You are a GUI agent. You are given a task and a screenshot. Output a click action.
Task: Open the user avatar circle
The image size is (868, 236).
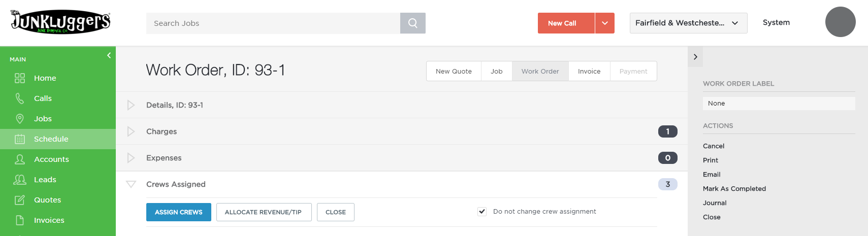coord(840,22)
